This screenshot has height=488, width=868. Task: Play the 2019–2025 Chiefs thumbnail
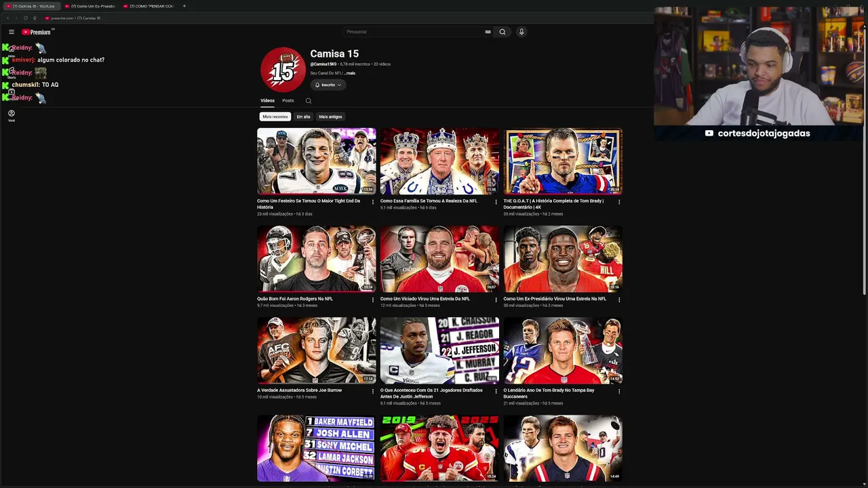point(439,448)
